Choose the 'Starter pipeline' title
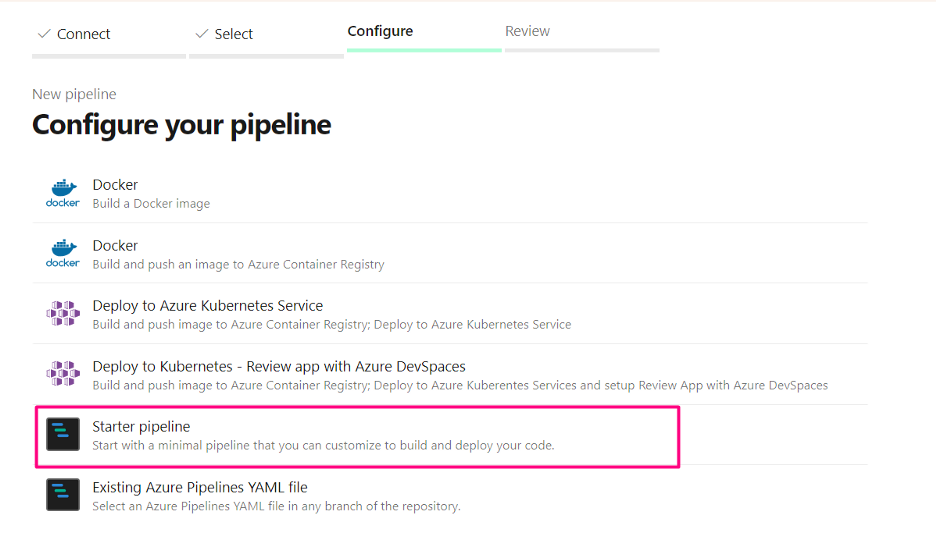The image size is (936, 550). [x=141, y=426]
